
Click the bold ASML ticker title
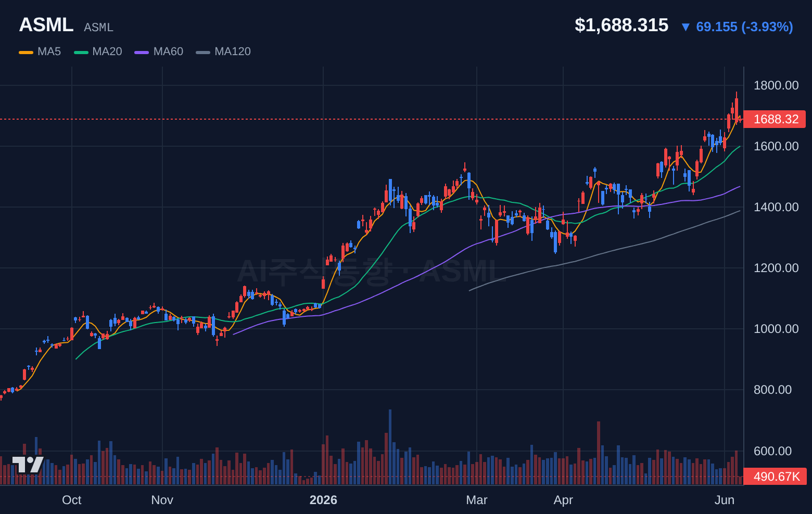pos(46,25)
